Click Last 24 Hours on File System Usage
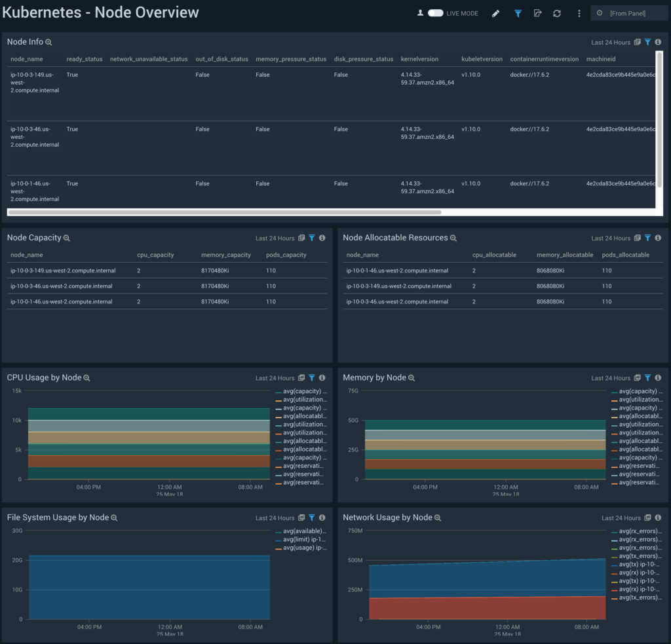The height and width of the screenshot is (644, 671). point(275,518)
